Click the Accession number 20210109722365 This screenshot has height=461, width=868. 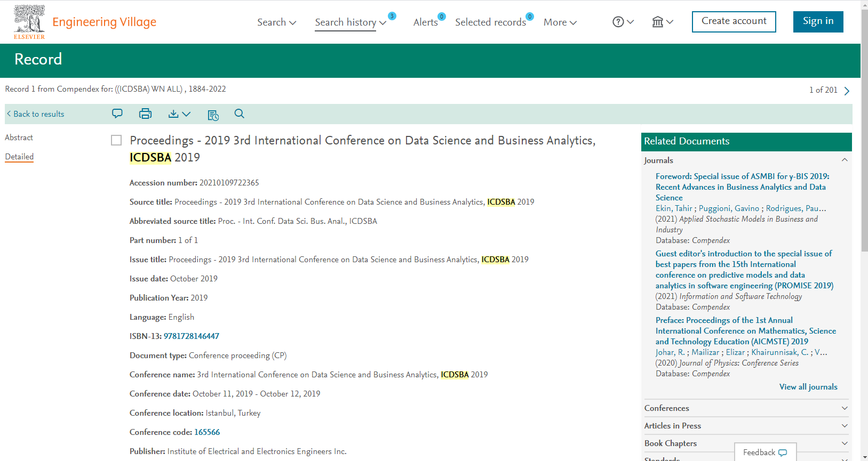pos(229,183)
